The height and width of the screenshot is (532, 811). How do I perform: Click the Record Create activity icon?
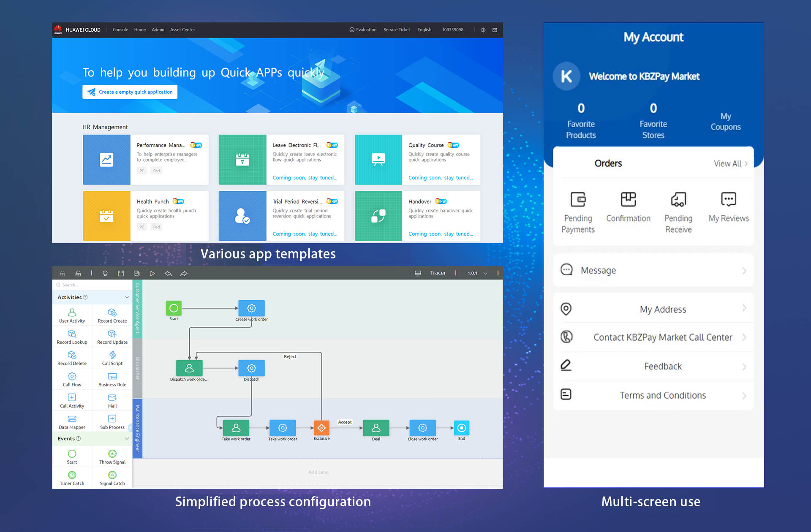(x=112, y=312)
